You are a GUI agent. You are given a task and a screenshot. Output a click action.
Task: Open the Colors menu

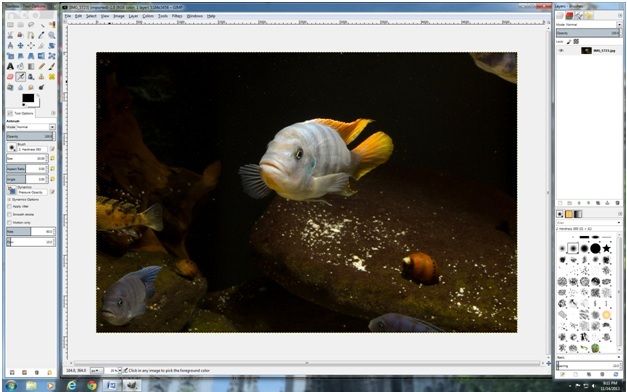(x=148, y=16)
